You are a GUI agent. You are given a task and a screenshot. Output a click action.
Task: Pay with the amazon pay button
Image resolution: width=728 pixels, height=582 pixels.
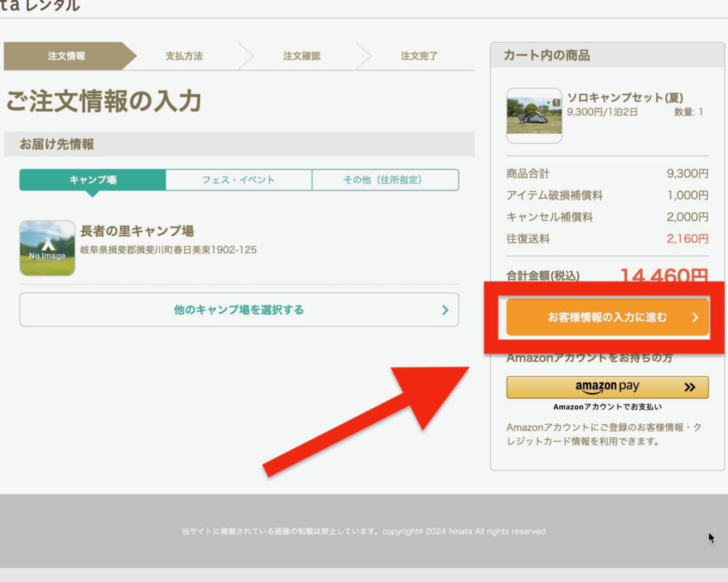click(607, 388)
